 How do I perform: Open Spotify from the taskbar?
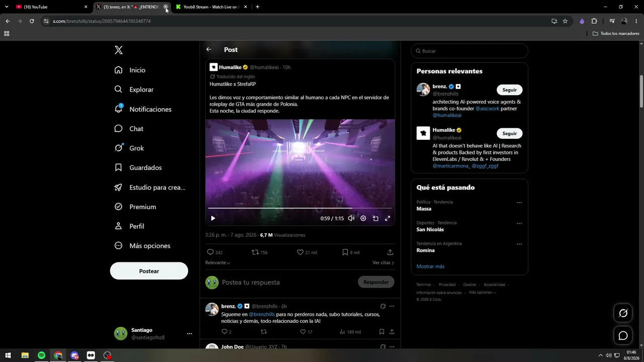[41, 355]
